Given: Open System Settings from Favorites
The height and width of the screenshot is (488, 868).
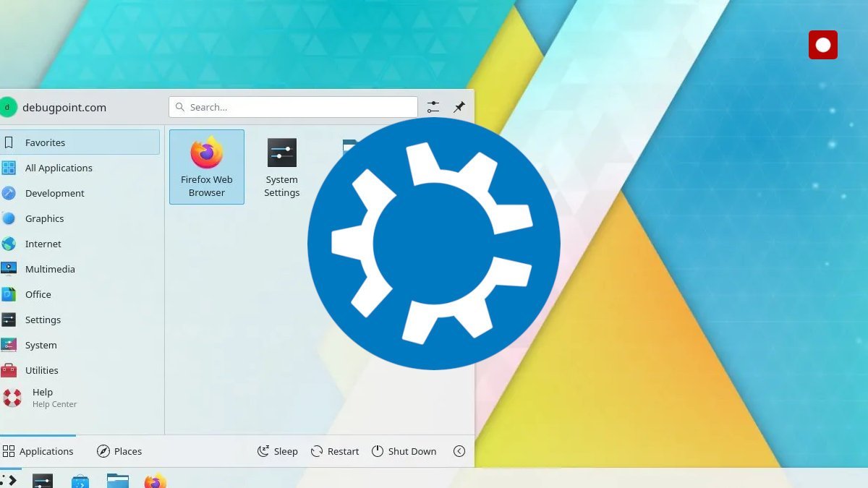Looking at the screenshot, I should pyautogui.click(x=281, y=166).
